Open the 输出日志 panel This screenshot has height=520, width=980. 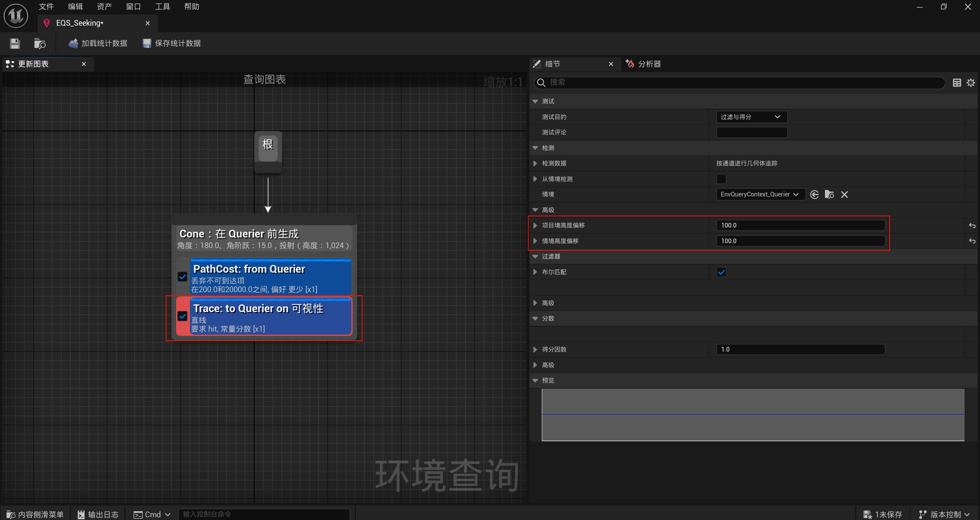pyautogui.click(x=98, y=514)
